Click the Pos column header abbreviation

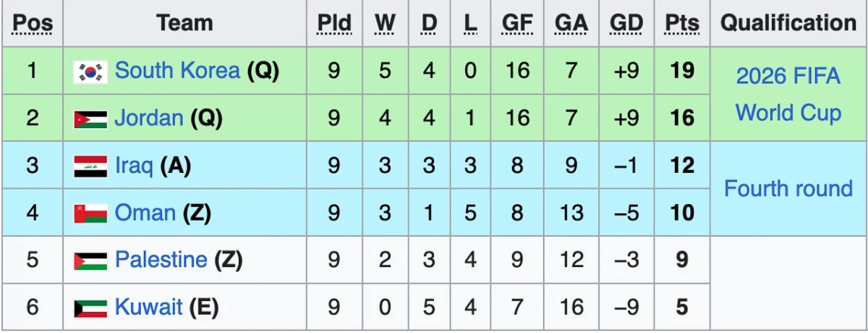click(33, 24)
